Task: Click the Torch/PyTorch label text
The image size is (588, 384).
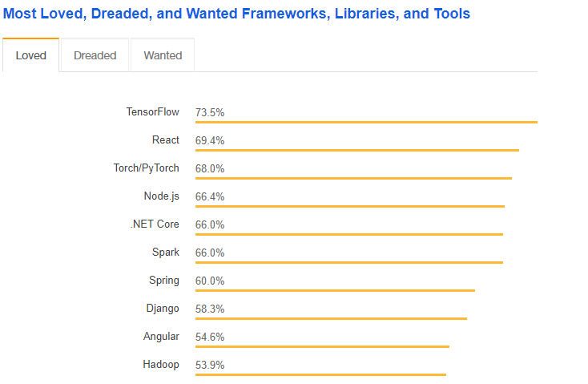Action: 147,168
